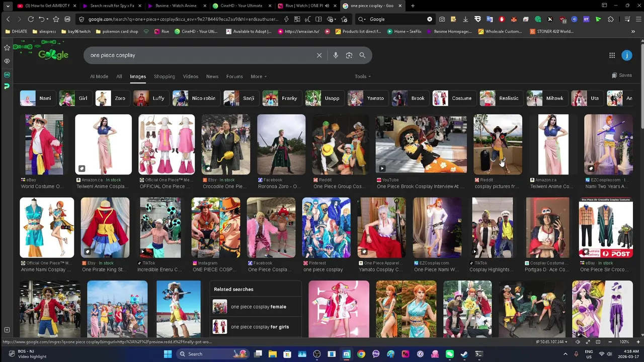644x362 pixels.
Task: Open the sidebar bookmarks star icon
Action: click(7, 47)
